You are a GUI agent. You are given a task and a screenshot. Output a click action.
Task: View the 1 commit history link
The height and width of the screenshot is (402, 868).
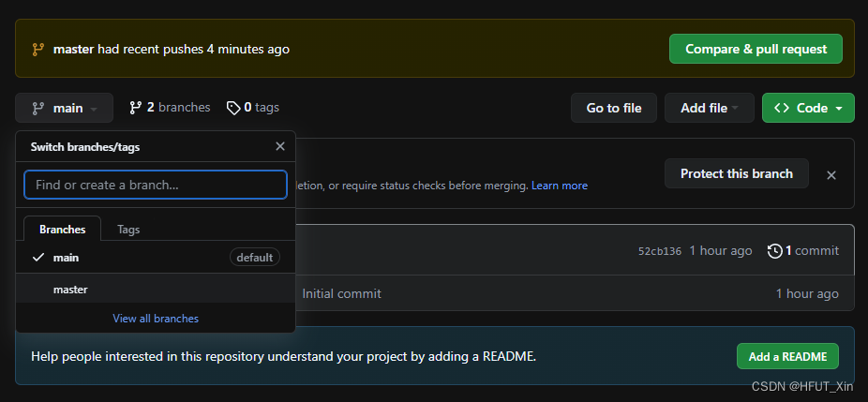[803, 251]
